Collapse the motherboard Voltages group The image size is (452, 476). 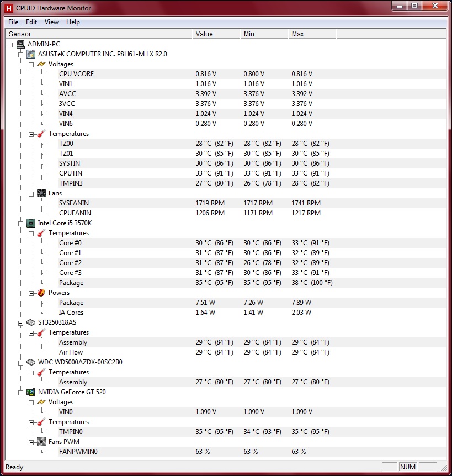click(x=31, y=65)
